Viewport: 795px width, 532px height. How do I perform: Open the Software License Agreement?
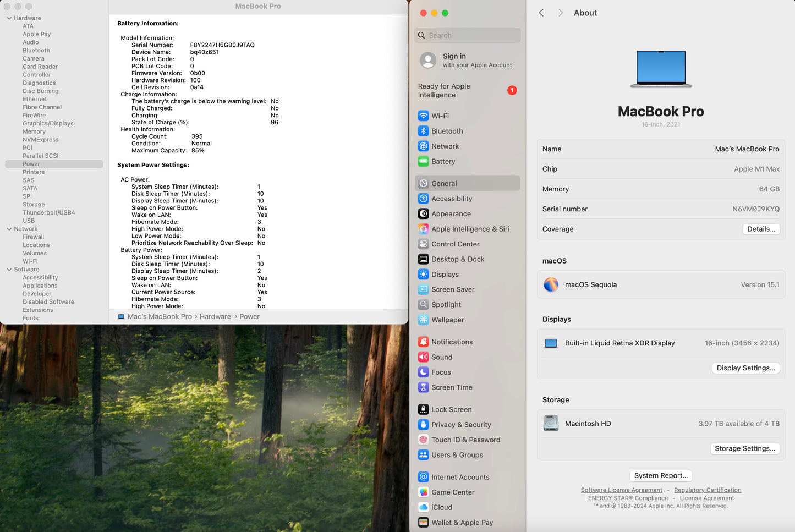pos(621,490)
